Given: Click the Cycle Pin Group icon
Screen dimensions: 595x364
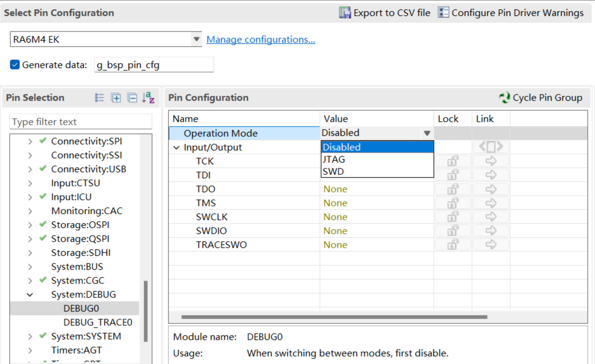Looking at the screenshot, I should point(504,98).
